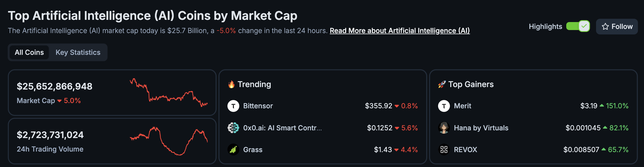Click the $25,652,866,948 market cap value

[x=55, y=86]
